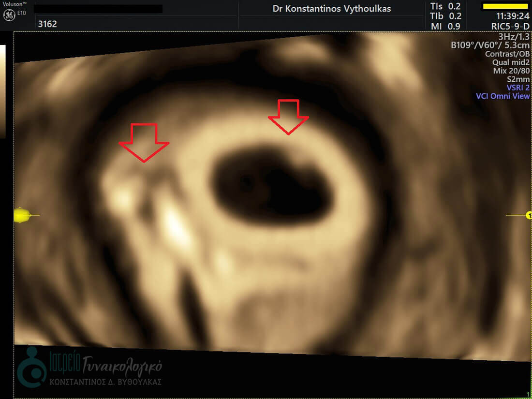Screen dimensions: 532x399
Task: Click the grayscale bar on left edge
Action: tap(2, 92)
